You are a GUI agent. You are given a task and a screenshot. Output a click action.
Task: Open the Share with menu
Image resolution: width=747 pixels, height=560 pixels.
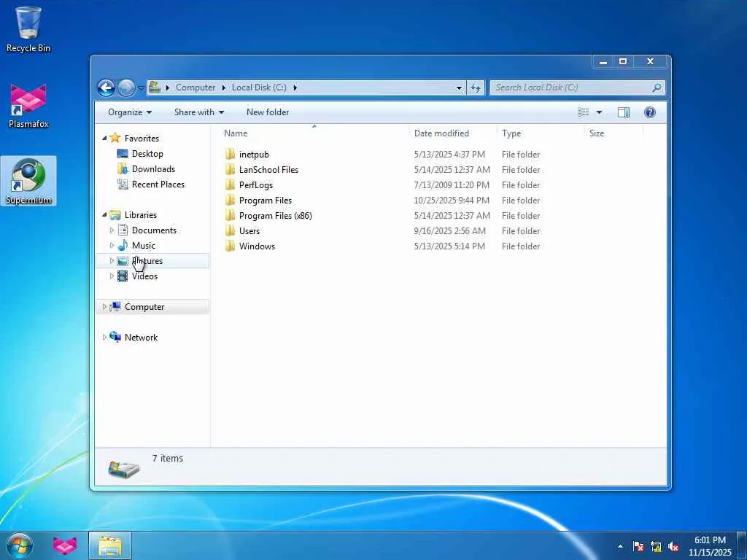click(199, 112)
